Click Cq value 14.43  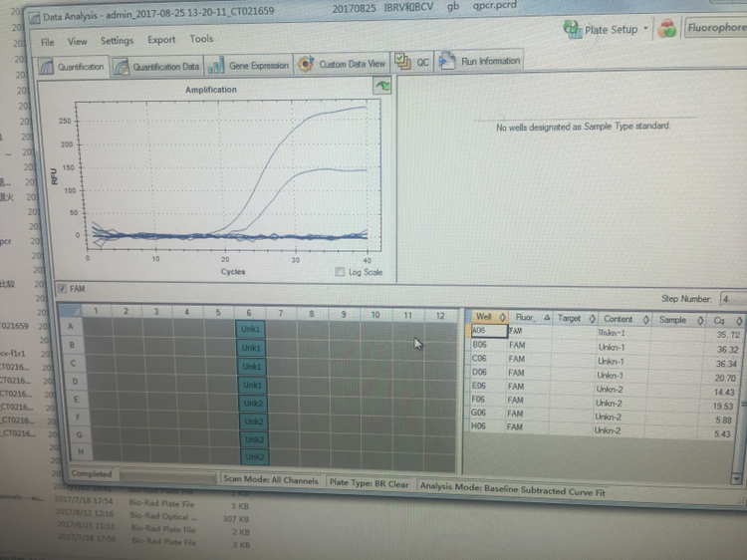click(724, 393)
